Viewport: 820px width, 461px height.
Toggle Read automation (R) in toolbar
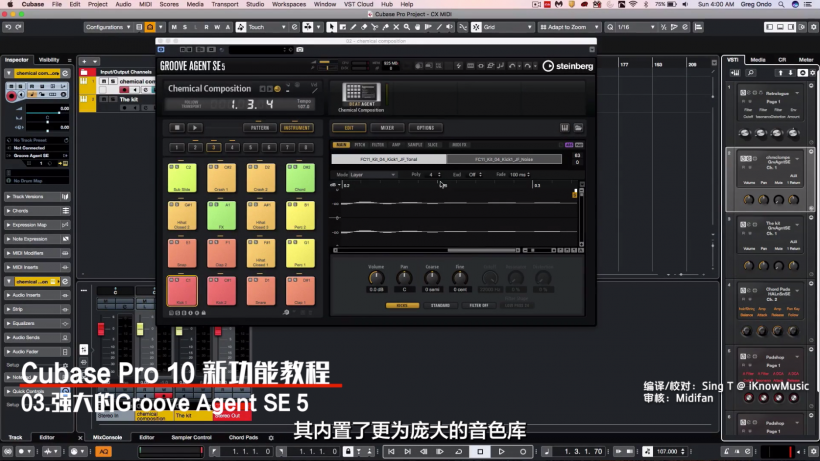207,27
